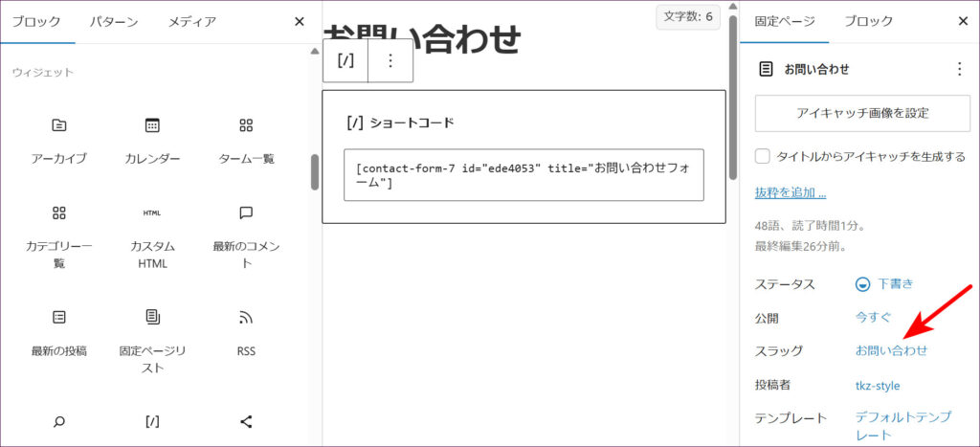Click the Add excerpt (抜粋を追加) link
980x447 pixels.
click(790, 192)
